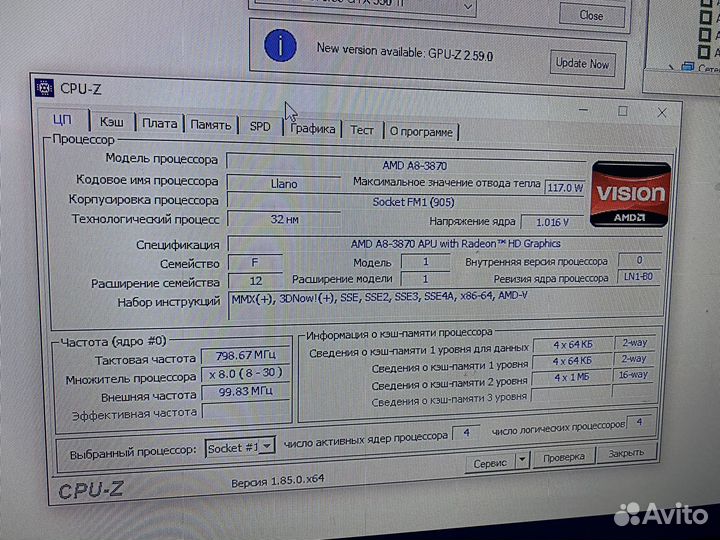Maximize the CPU-Z window
The width and height of the screenshot is (720, 540).
click(x=623, y=111)
